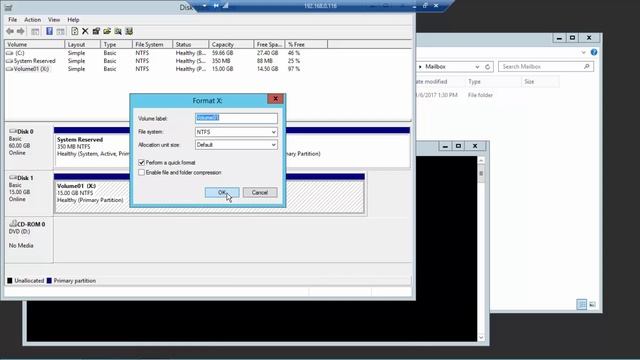Click OK in the Format X: dialog

(222, 192)
